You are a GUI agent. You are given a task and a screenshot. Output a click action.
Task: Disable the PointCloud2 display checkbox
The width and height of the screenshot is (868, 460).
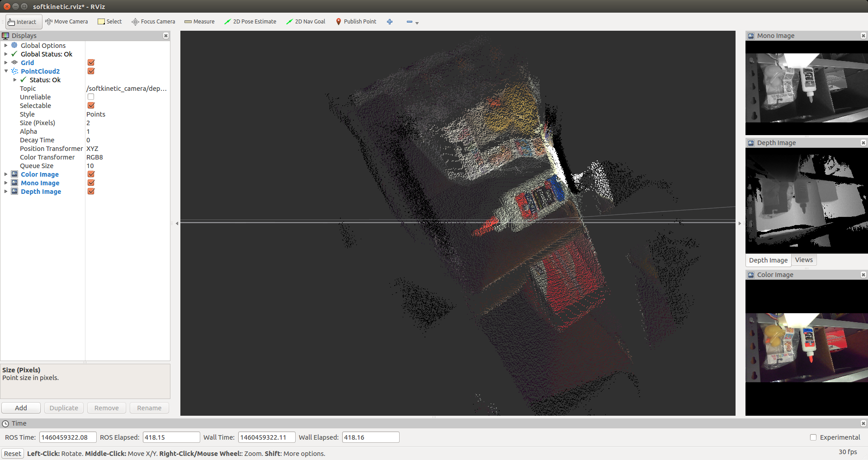(91, 71)
